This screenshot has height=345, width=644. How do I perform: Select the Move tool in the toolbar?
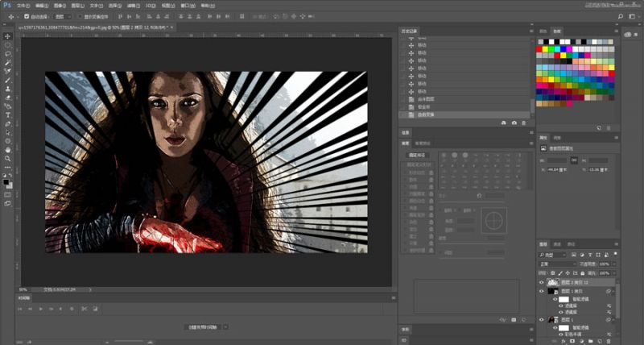tap(8, 36)
